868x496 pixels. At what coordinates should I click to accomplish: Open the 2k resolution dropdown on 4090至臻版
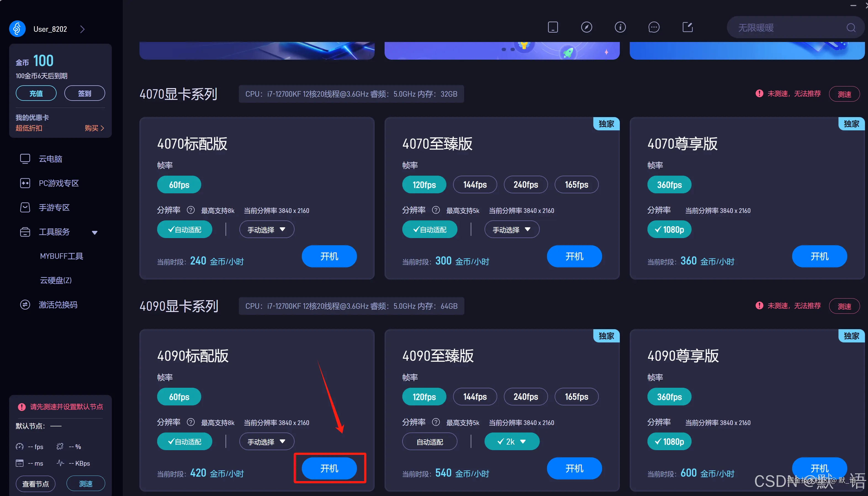click(512, 441)
